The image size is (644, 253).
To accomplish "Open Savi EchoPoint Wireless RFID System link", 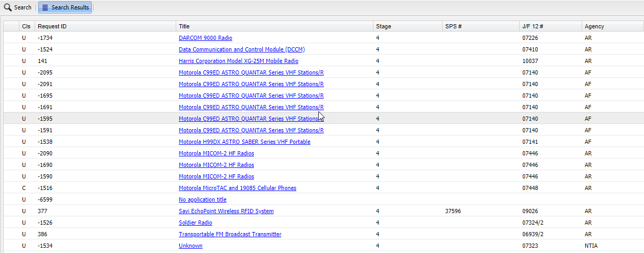I will point(226,211).
